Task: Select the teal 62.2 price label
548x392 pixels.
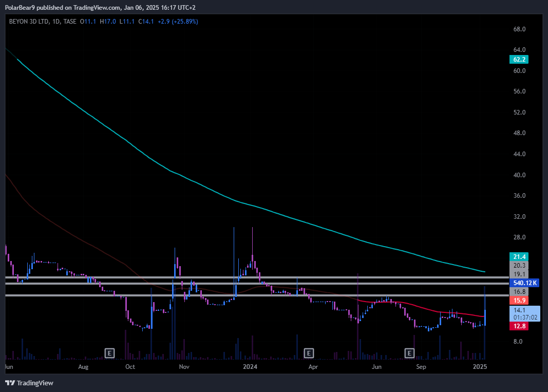Action: [520, 59]
